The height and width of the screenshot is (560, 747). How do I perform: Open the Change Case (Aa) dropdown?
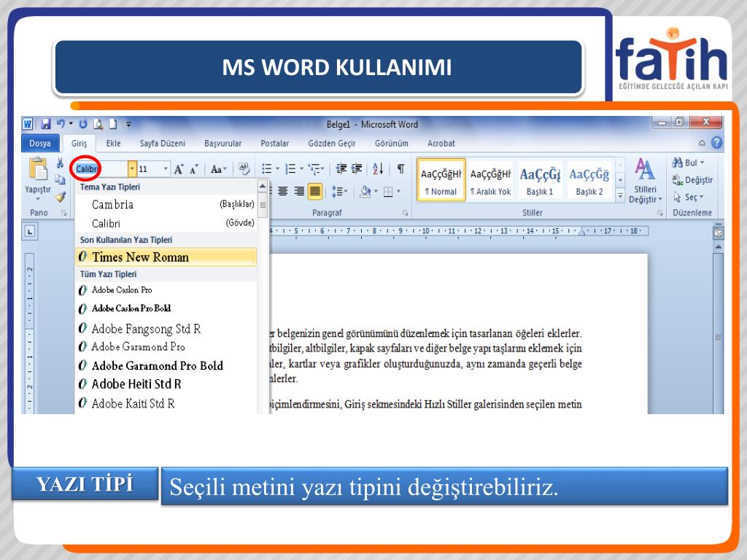[x=218, y=169]
